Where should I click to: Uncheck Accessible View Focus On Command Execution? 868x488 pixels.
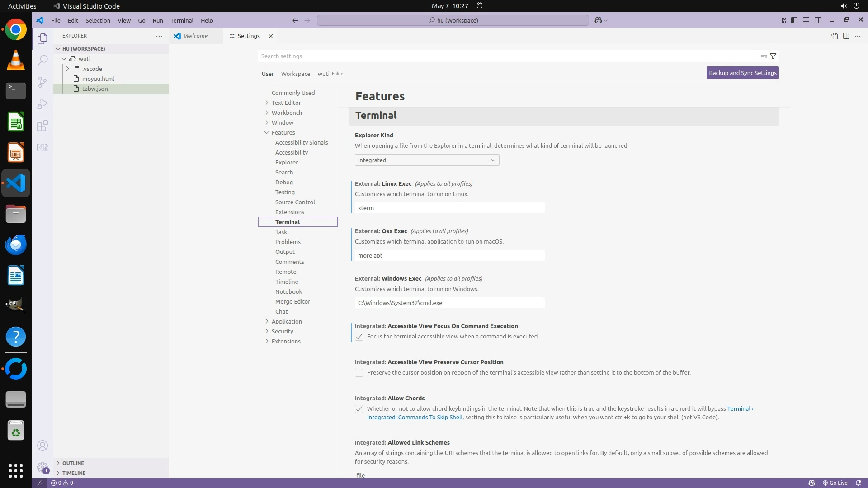(x=359, y=337)
